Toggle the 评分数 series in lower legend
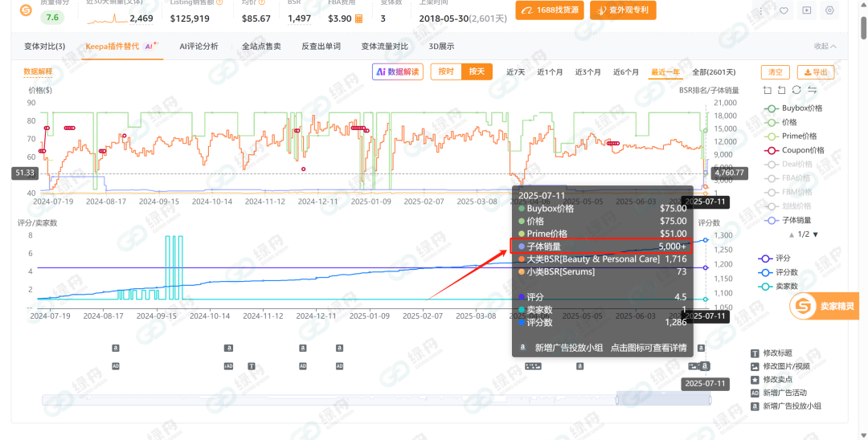The height and width of the screenshot is (440, 868). pos(778,272)
